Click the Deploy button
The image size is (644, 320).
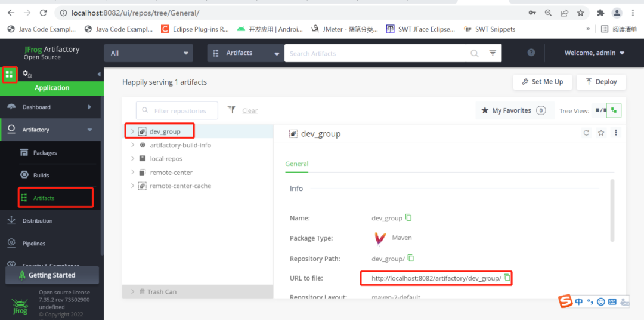point(601,82)
